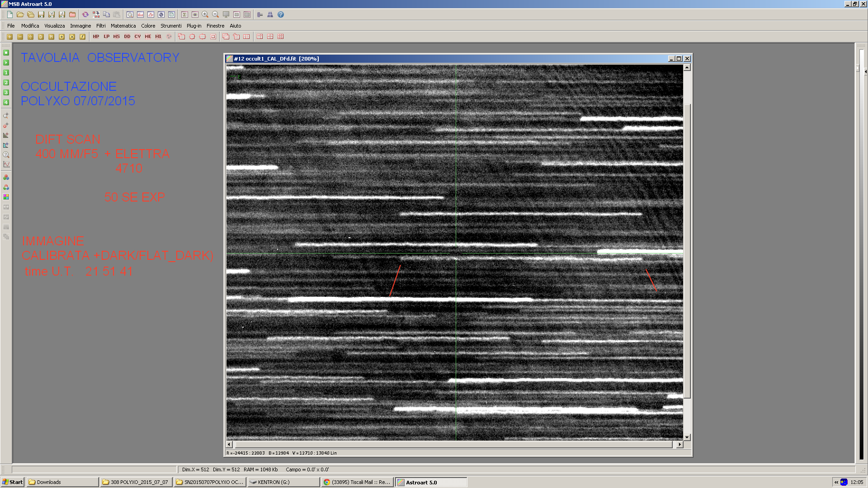Click the purple refresh arrows icon
868x488 pixels.
[x=85, y=14]
